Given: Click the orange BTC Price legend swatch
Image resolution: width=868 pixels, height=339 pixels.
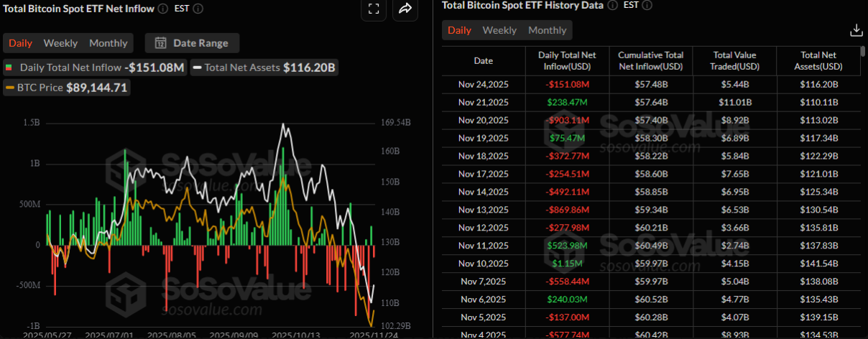Looking at the screenshot, I should click(9, 88).
